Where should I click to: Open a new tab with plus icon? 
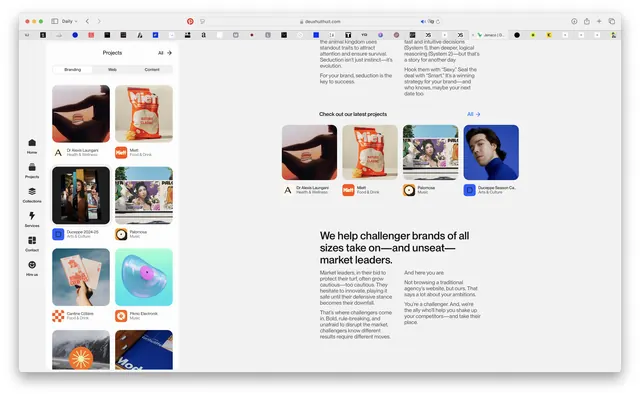pyautogui.click(x=599, y=21)
